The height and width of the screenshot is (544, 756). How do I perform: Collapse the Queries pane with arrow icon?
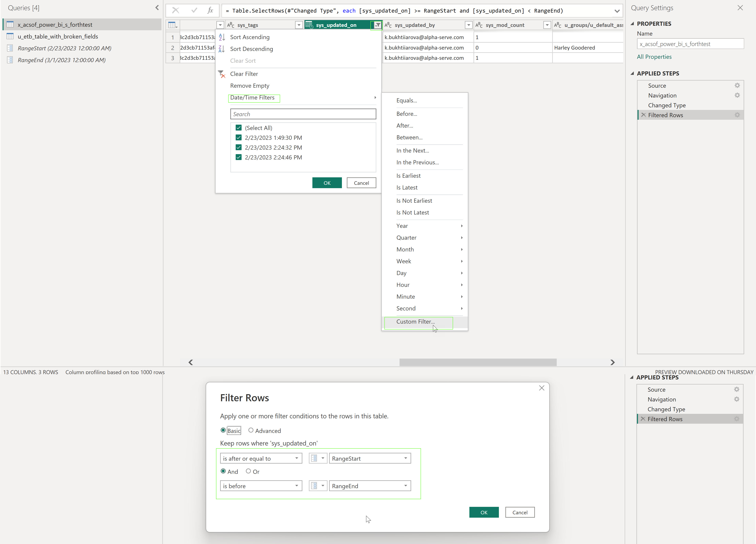pyautogui.click(x=157, y=8)
